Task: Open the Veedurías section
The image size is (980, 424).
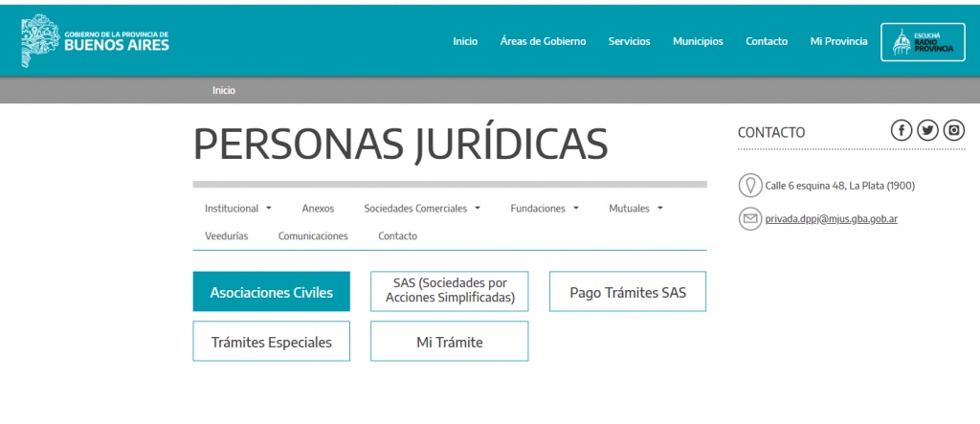Action: tap(226, 236)
